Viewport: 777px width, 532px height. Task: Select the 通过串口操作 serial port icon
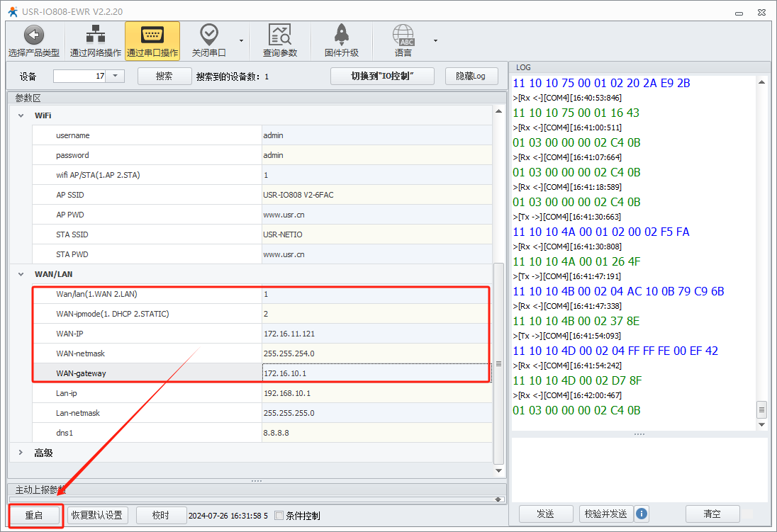click(152, 35)
